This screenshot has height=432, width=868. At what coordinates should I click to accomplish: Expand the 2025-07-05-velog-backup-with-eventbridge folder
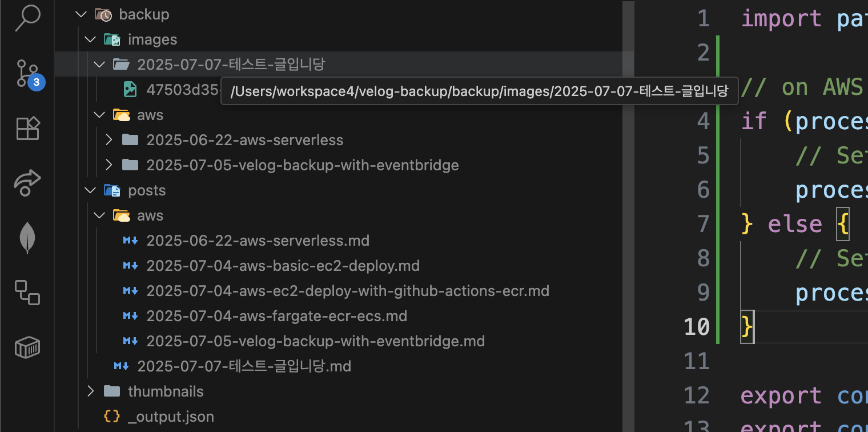click(109, 165)
